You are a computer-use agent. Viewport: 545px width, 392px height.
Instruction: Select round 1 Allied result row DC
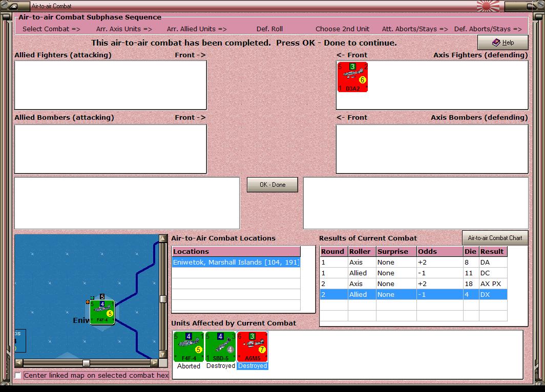[x=413, y=273]
